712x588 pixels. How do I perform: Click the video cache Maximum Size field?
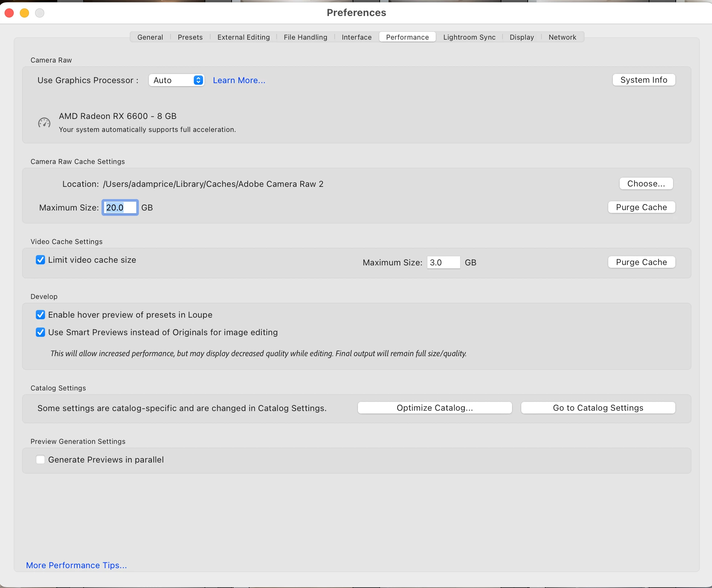[x=443, y=262]
